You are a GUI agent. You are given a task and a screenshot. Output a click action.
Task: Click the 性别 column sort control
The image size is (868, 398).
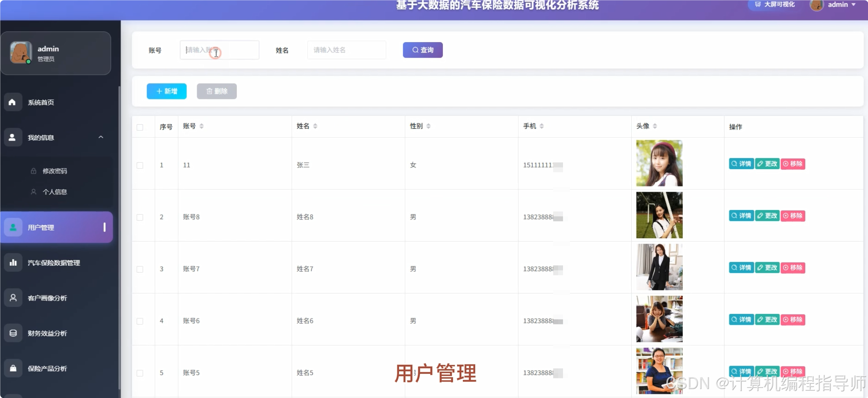coord(428,126)
